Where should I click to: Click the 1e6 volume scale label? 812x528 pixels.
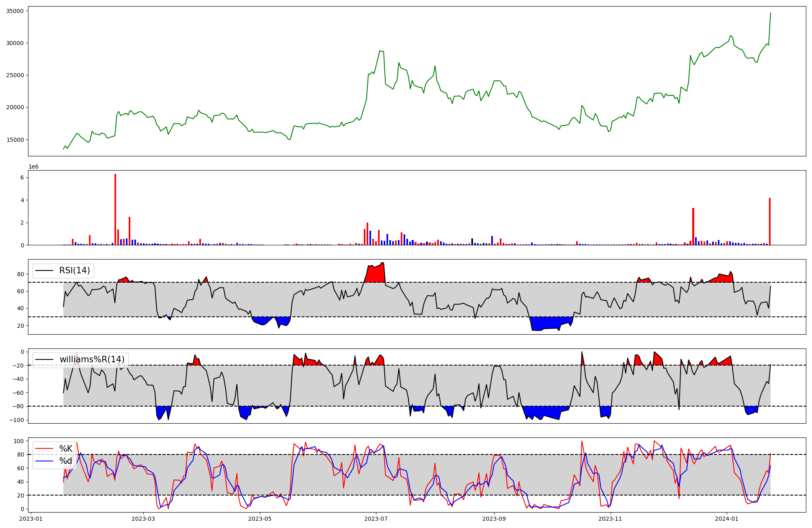coord(33,167)
